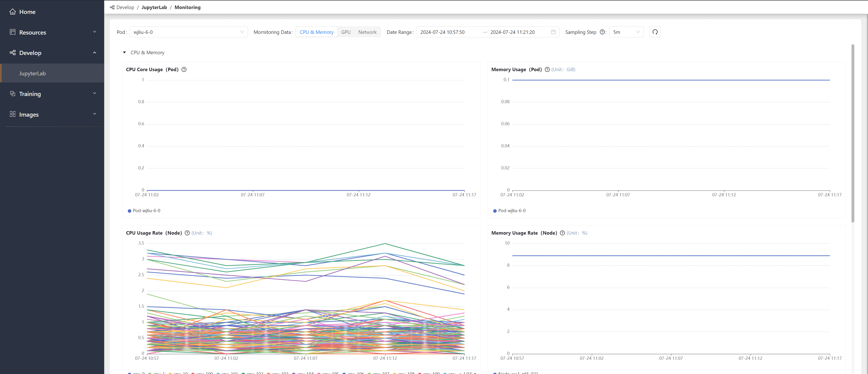
Task: Expand the Resources menu chevron
Action: coord(95,32)
